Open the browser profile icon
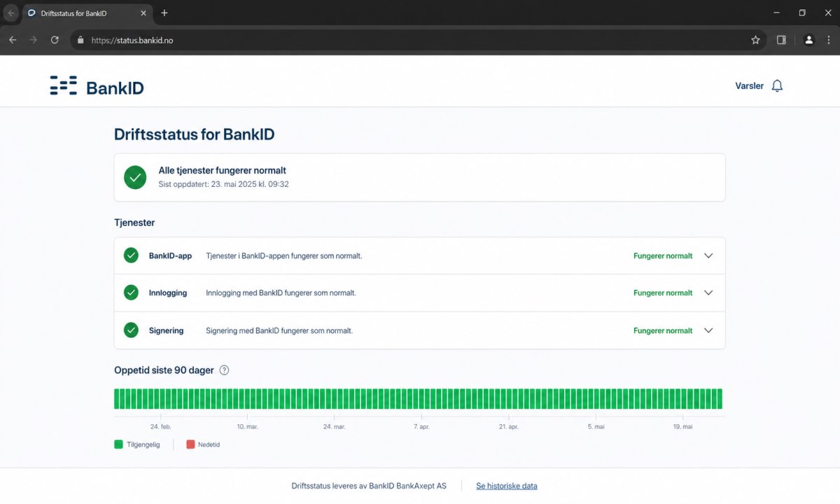 click(x=808, y=40)
